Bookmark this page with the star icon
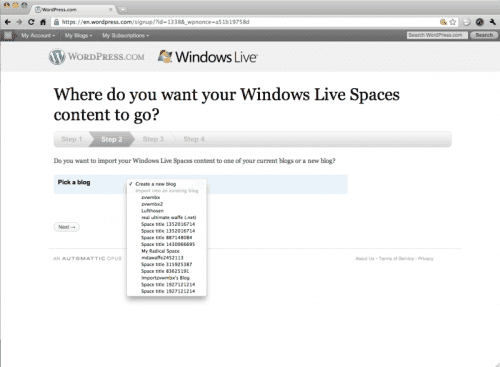500x367 pixels. tap(453, 22)
